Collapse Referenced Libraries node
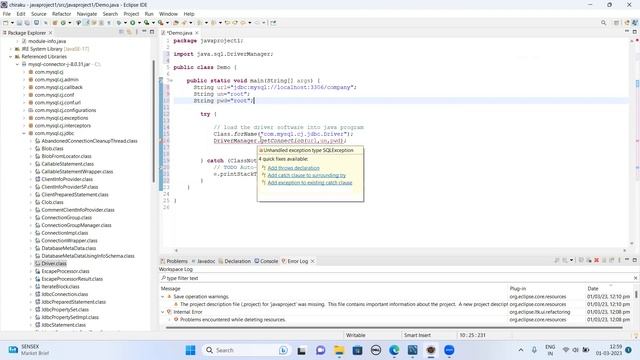The height and width of the screenshot is (360, 640). [x=11, y=57]
